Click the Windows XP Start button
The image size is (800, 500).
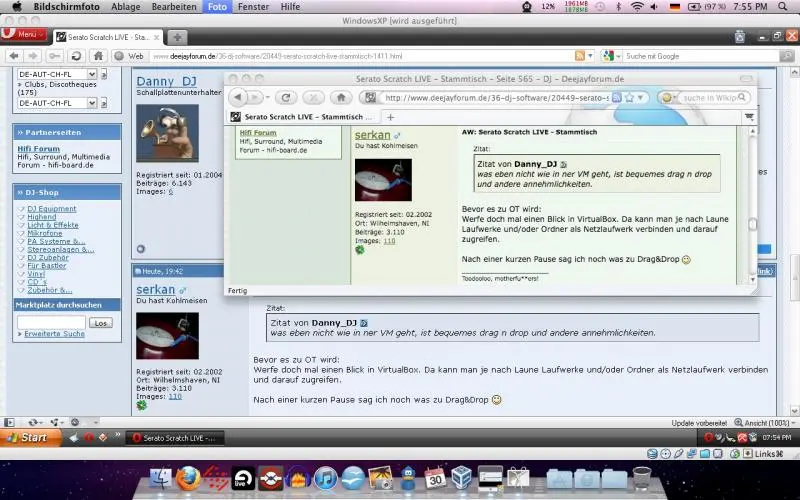[x=28, y=437]
